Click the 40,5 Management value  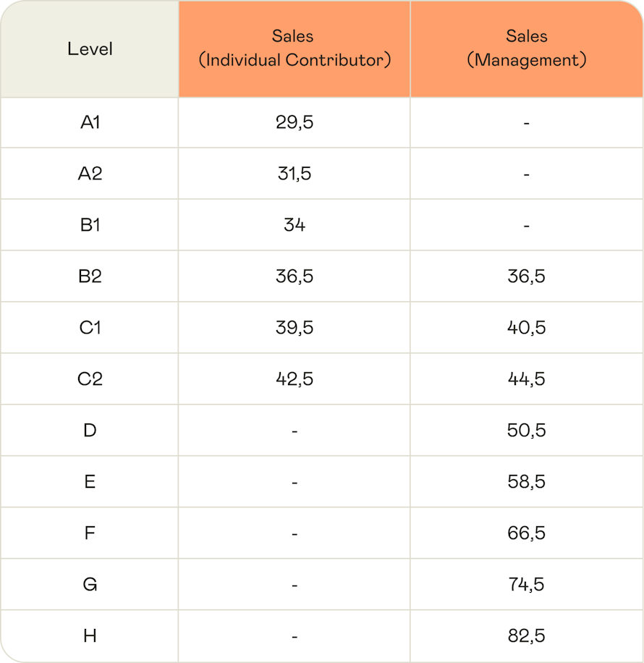pyautogui.click(x=527, y=328)
